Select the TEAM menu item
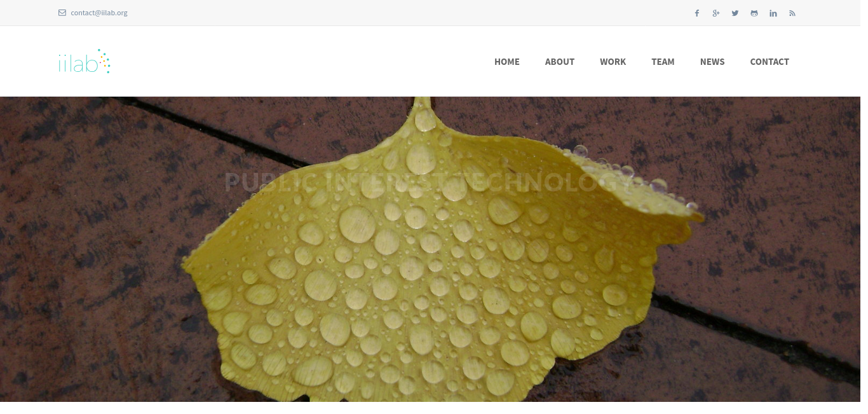 [663, 62]
